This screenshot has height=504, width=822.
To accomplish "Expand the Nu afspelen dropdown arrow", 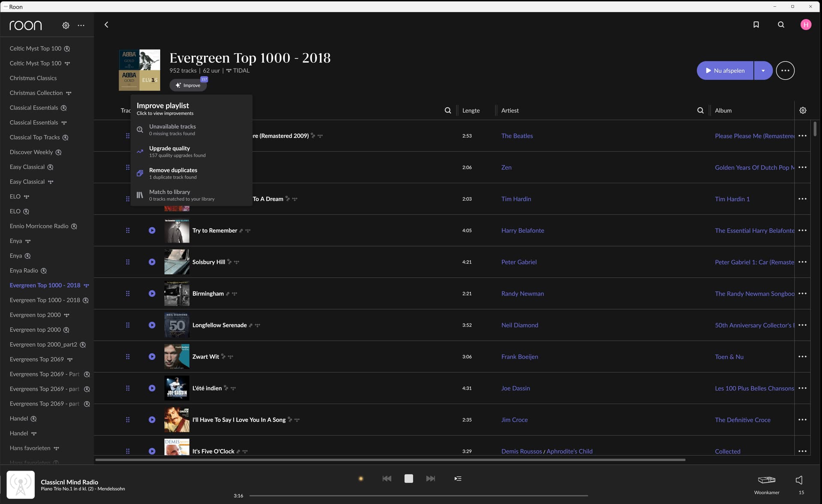I will point(763,71).
